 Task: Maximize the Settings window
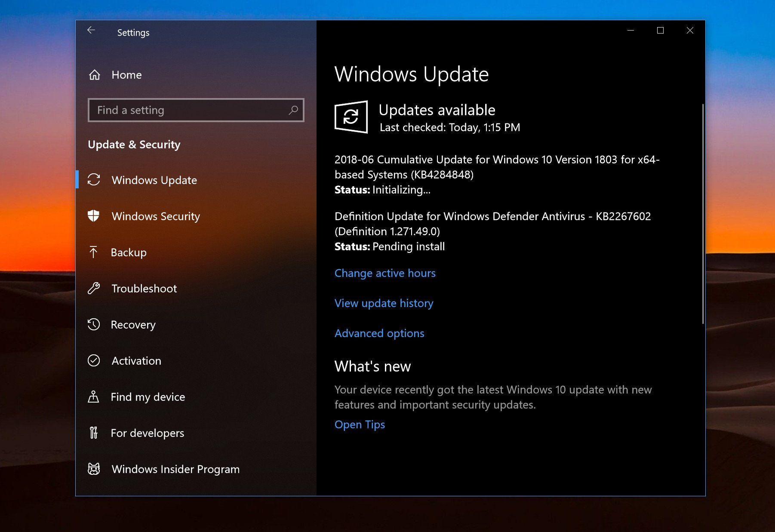click(x=660, y=30)
